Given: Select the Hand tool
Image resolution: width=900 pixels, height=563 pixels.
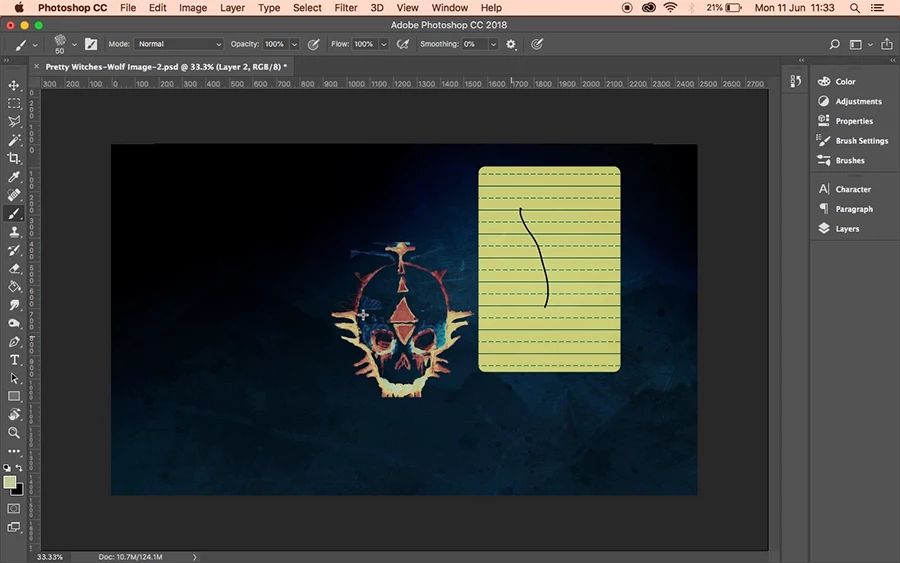Looking at the screenshot, I should [14, 414].
